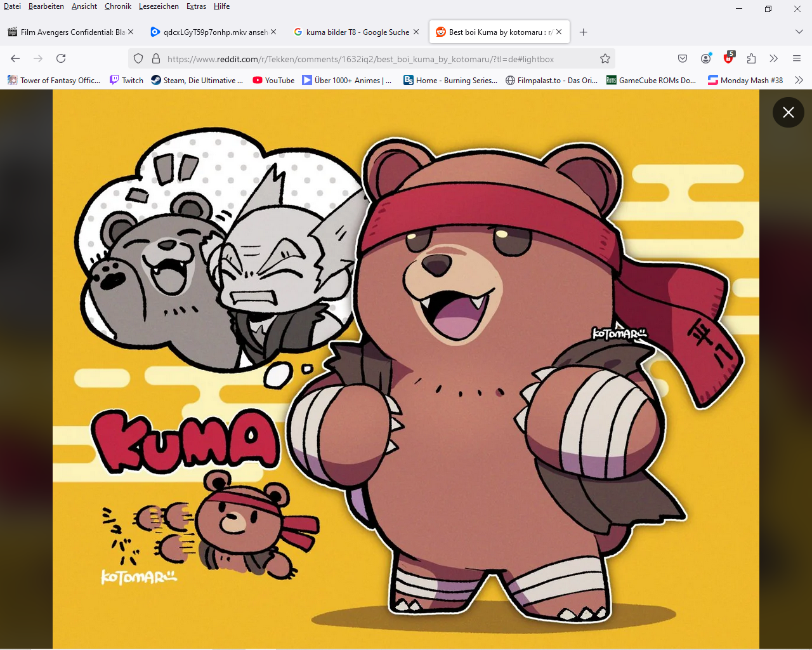
Task: Open the YouTube bookmark
Action: coord(273,80)
